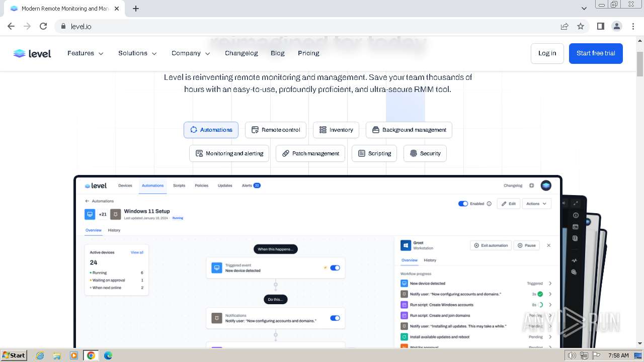Open the Alerts tab with the 22 badge
Image resolution: width=644 pixels, height=362 pixels.
251,186
